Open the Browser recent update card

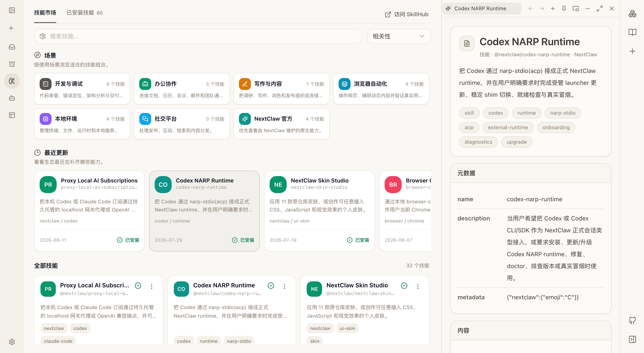pos(405,211)
